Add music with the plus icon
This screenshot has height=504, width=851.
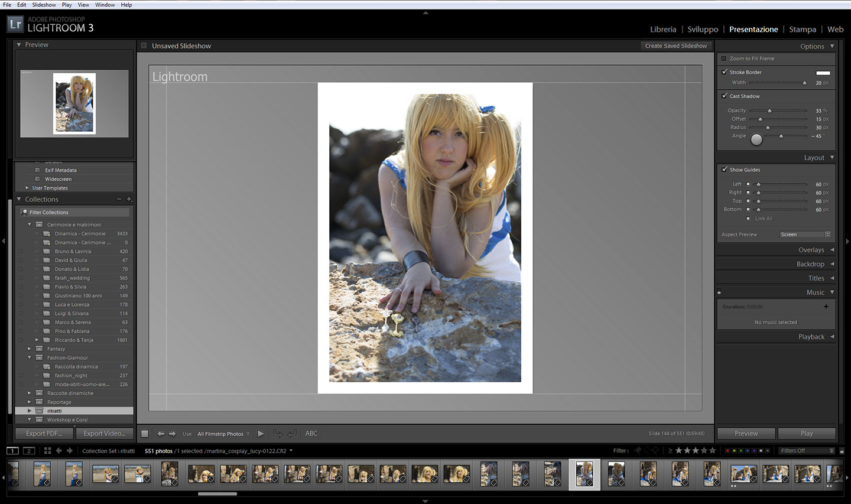[826, 307]
